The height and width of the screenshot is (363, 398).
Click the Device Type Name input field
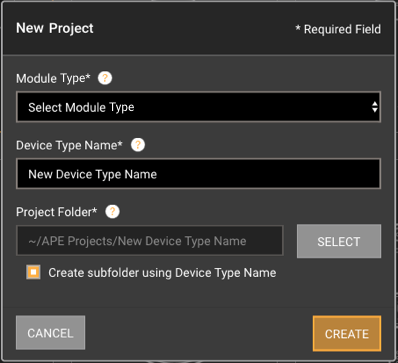pos(198,174)
